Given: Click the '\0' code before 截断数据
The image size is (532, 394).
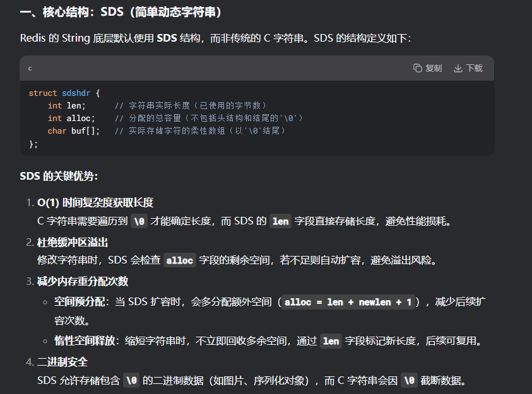Looking at the screenshot, I should 409,381.
